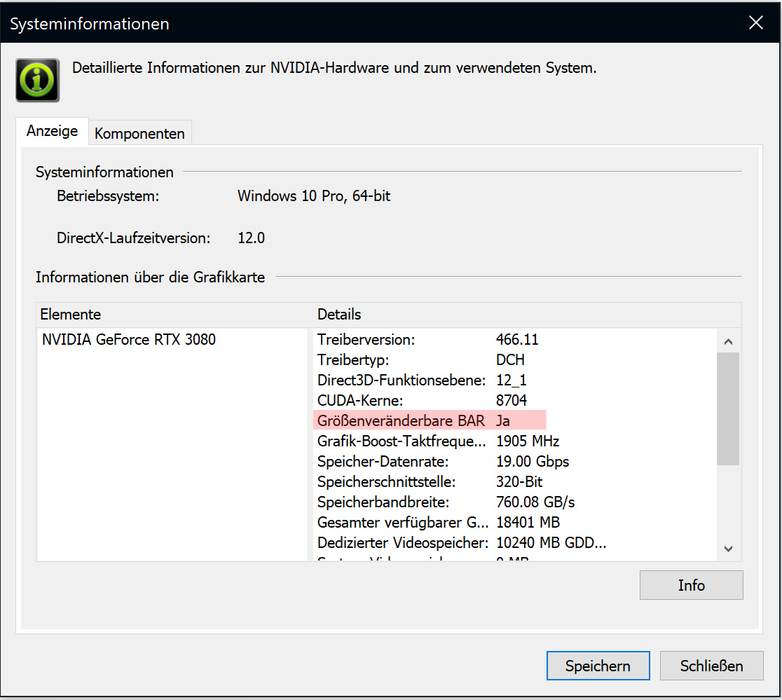The image size is (782, 700).
Task: Click the value 19.00 Gbps
Action: (533, 462)
